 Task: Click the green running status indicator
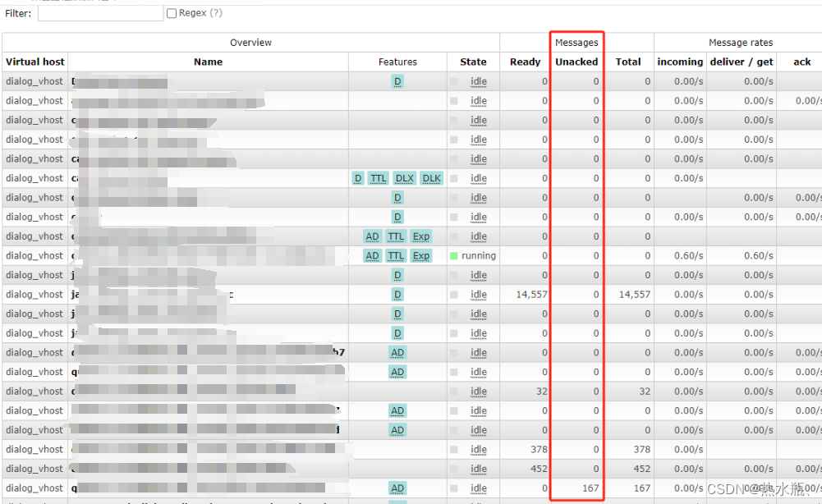pyautogui.click(x=453, y=255)
